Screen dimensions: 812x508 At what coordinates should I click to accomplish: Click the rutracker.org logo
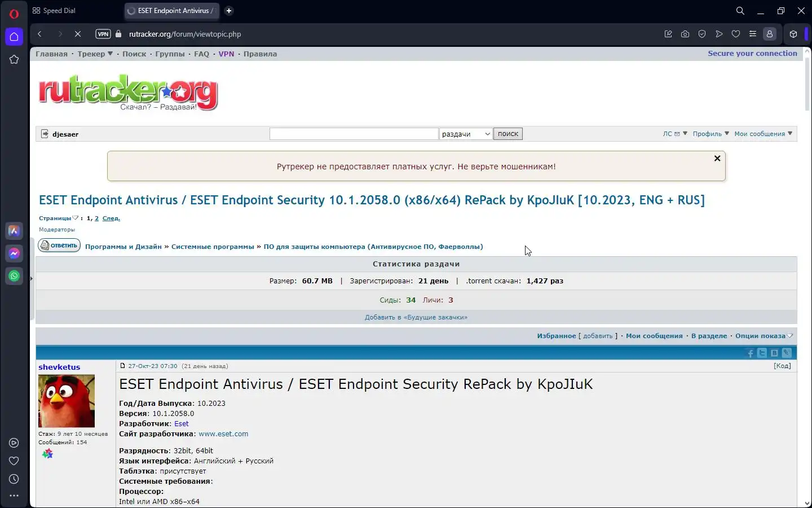[x=129, y=92]
